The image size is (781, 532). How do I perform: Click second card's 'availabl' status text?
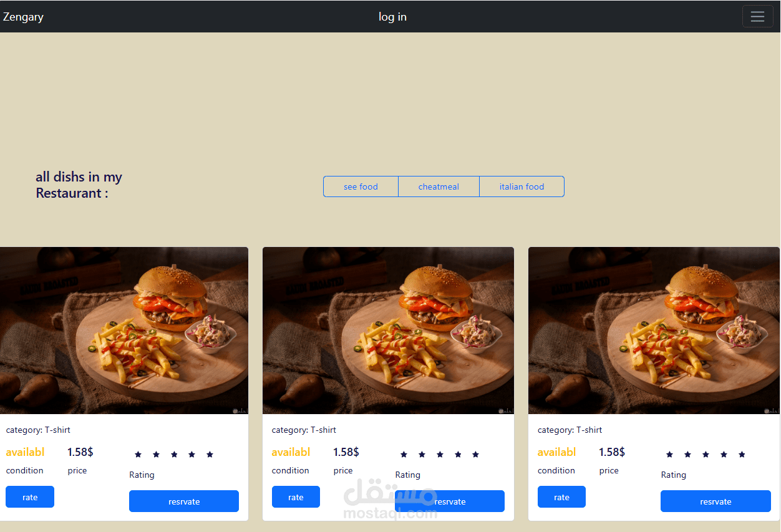[x=291, y=452]
